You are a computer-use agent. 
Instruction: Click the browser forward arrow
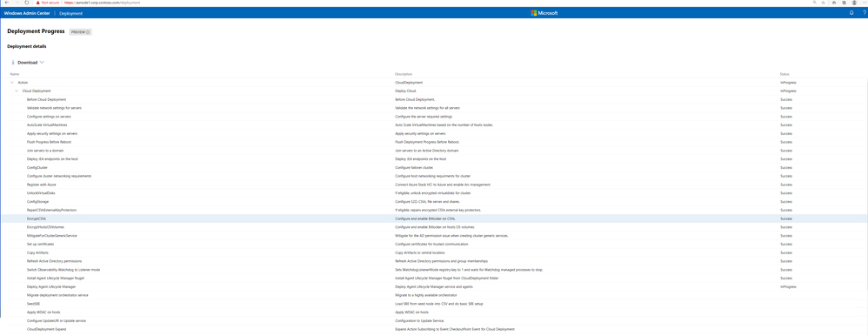[16, 3]
